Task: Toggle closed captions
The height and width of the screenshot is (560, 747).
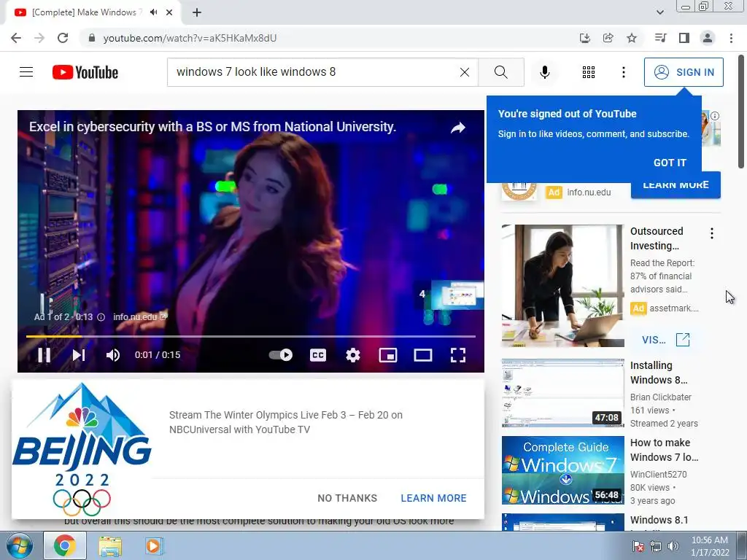Action: (x=318, y=355)
